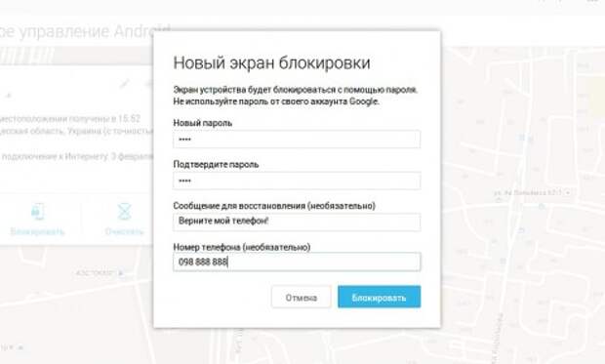Viewport: 605px width, 364px height.
Task: Click the pencil rename icon in device panel
Action: [124, 83]
